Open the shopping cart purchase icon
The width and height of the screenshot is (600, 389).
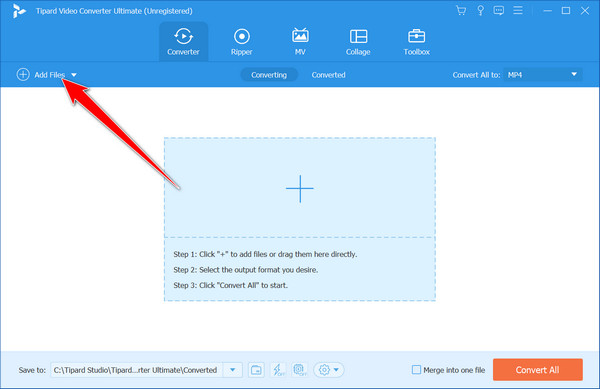click(x=461, y=11)
